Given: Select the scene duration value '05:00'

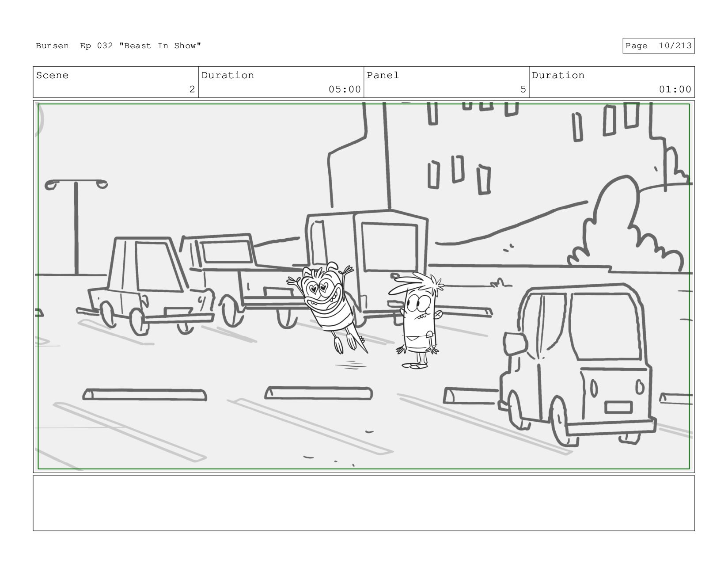Looking at the screenshot, I should [x=345, y=89].
